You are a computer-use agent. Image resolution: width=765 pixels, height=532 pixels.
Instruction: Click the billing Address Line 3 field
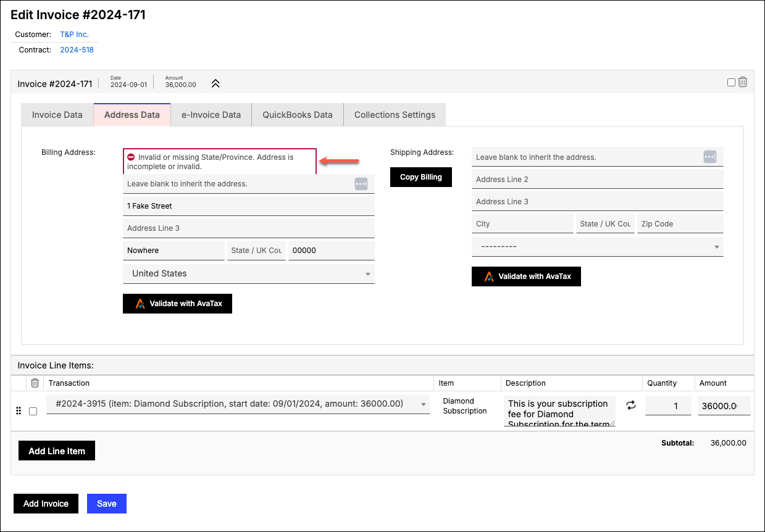click(x=249, y=228)
